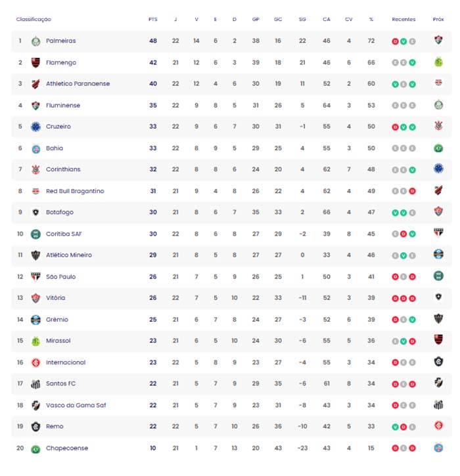Open Mirassol's next opponent Flamengo crest
This screenshot has width=460, height=476.
tap(438, 339)
